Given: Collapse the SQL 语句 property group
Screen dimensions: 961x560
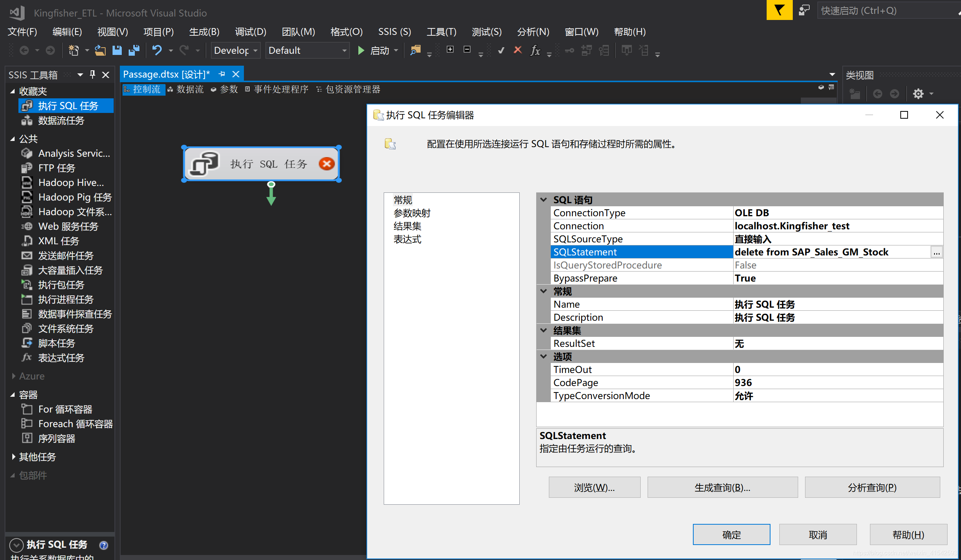Looking at the screenshot, I should 543,200.
